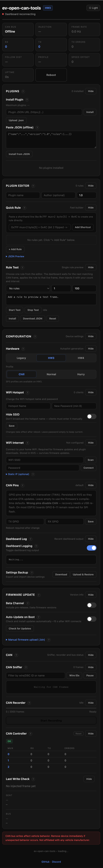The image size is (103, 868).
Task: Switch profile to Hurry
Action: pos(81,374)
